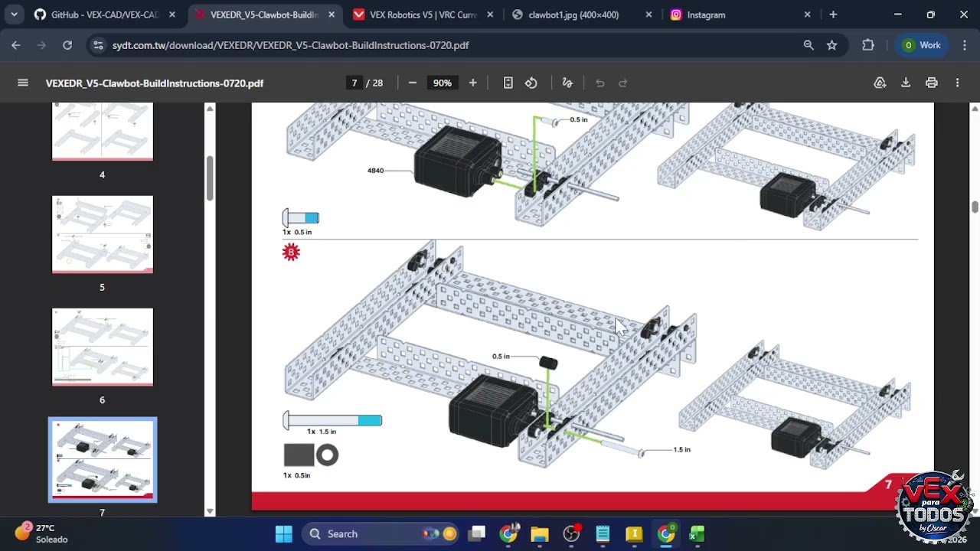The width and height of the screenshot is (980, 551).
Task: Bookmark this page with the star icon
Action: (x=832, y=45)
